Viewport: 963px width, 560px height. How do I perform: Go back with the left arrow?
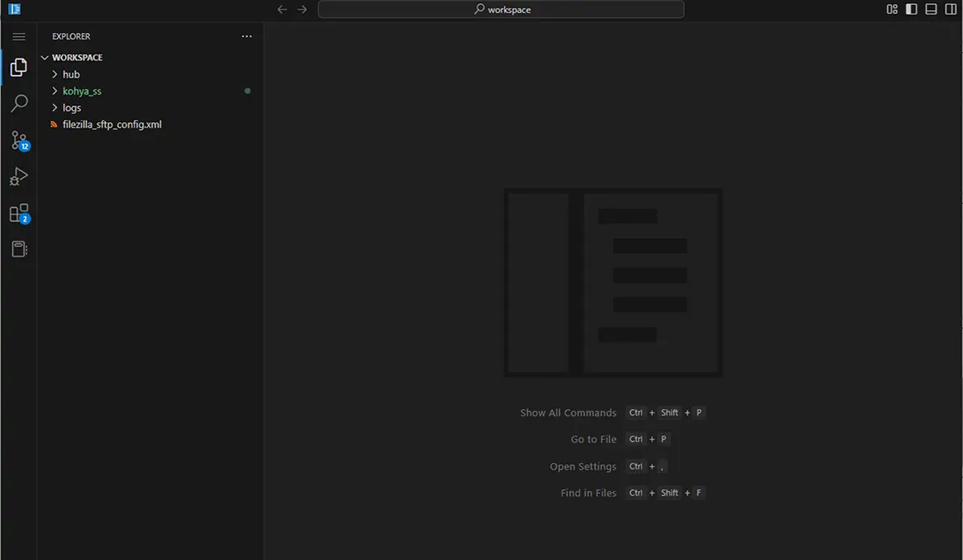pyautogui.click(x=282, y=10)
